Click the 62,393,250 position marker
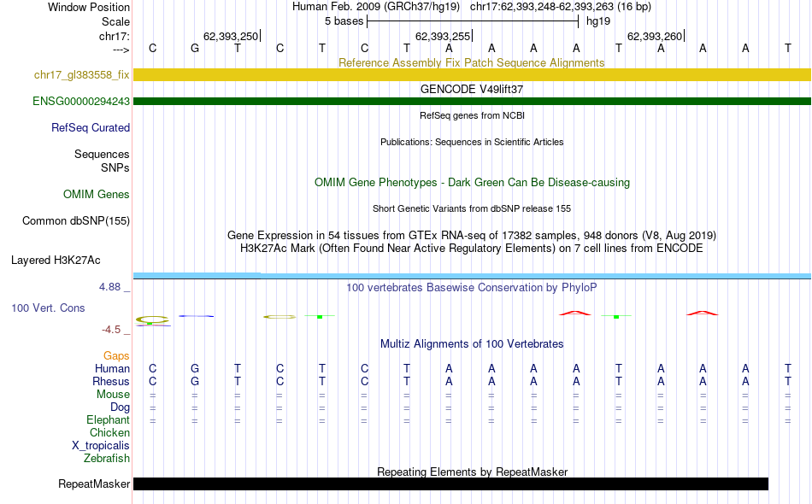The width and height of the screenshot is (812, 504). 231,36
